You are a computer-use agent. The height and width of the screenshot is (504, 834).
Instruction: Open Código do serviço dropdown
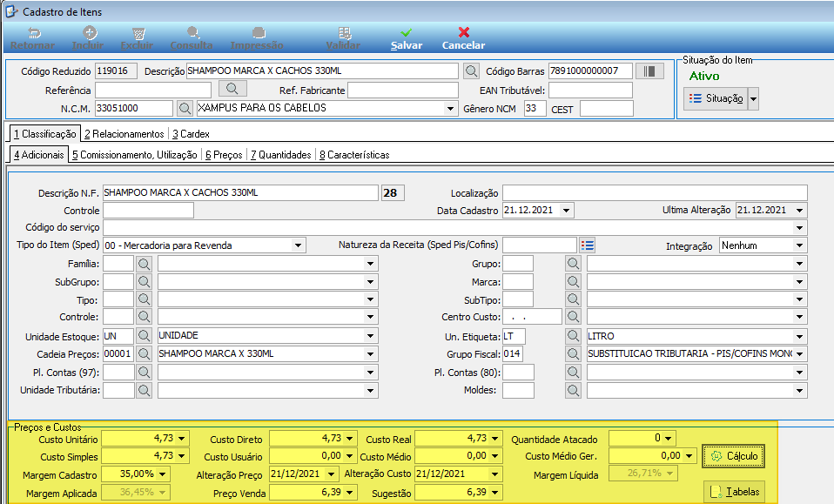799,227
